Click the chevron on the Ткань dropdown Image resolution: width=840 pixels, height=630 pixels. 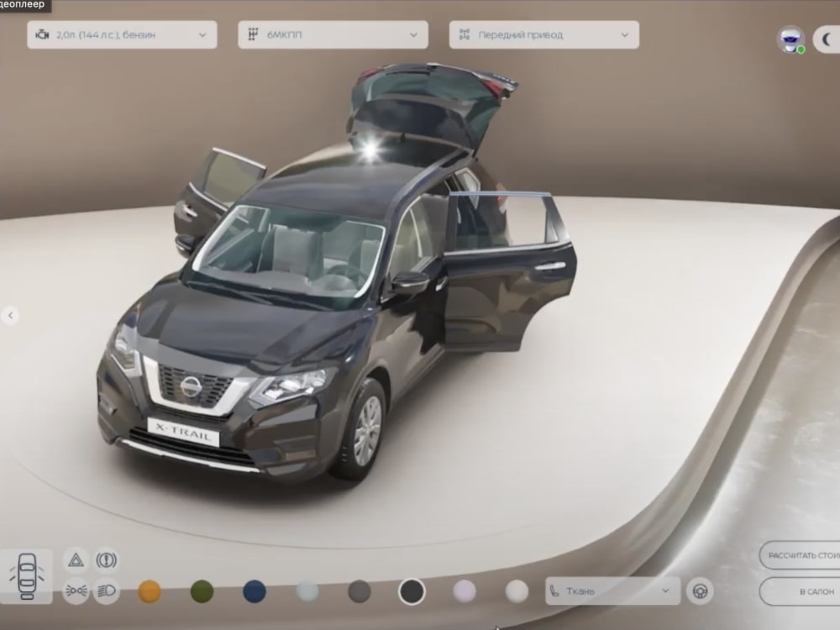coord(665,591)
